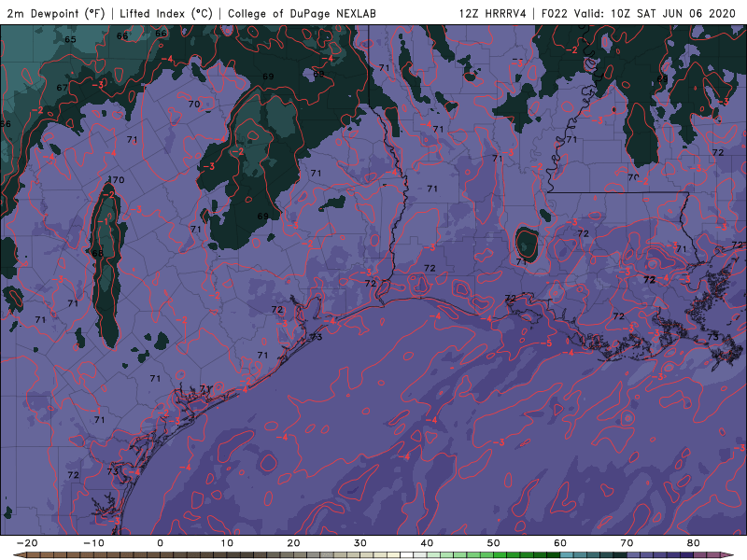
Task: Click the "-5" lifted index contour label
Action: 545,343
